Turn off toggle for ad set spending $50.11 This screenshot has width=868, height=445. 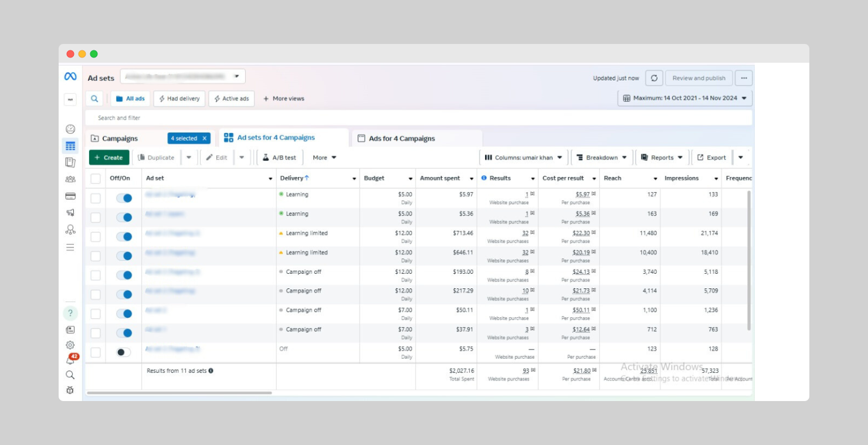click(x=124, y=314)
